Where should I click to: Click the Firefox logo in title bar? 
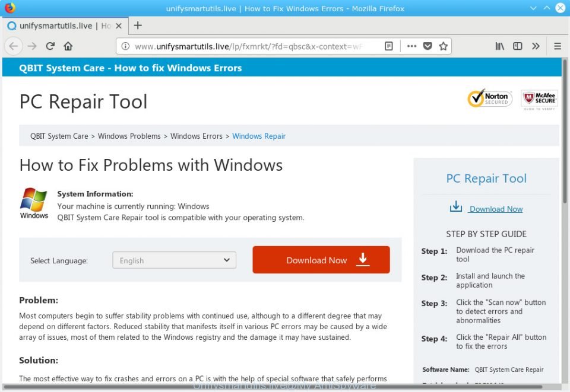point(10,8)
